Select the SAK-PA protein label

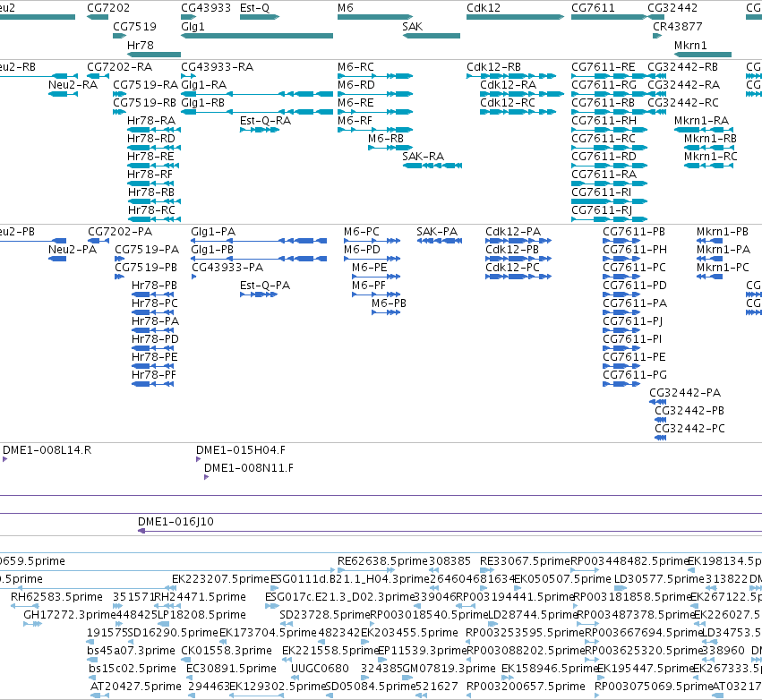click(437, 232)
